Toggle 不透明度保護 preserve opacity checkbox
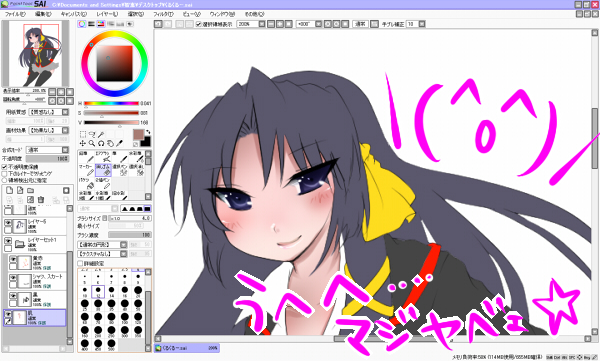 pyautogui.click(x=5, y=167)
